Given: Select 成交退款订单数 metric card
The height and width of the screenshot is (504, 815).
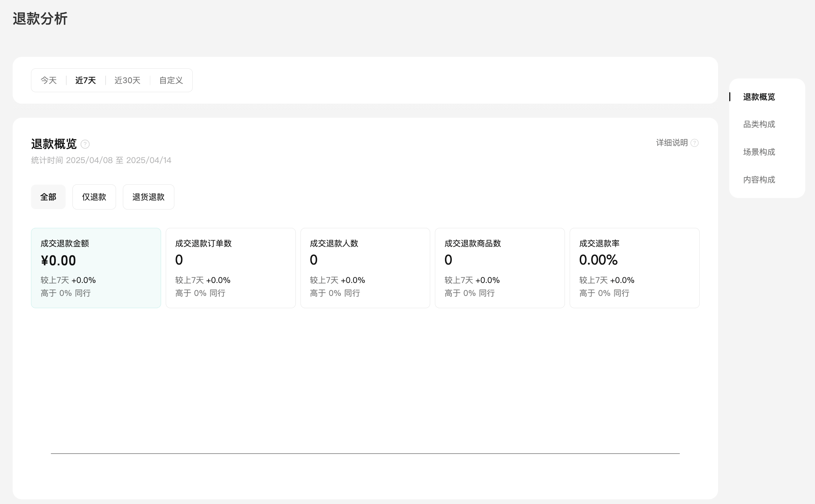Looking at the screenshot, I should point(231,268).
